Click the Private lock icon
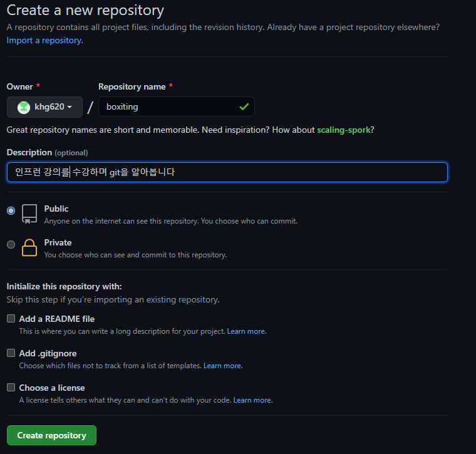 29,247
